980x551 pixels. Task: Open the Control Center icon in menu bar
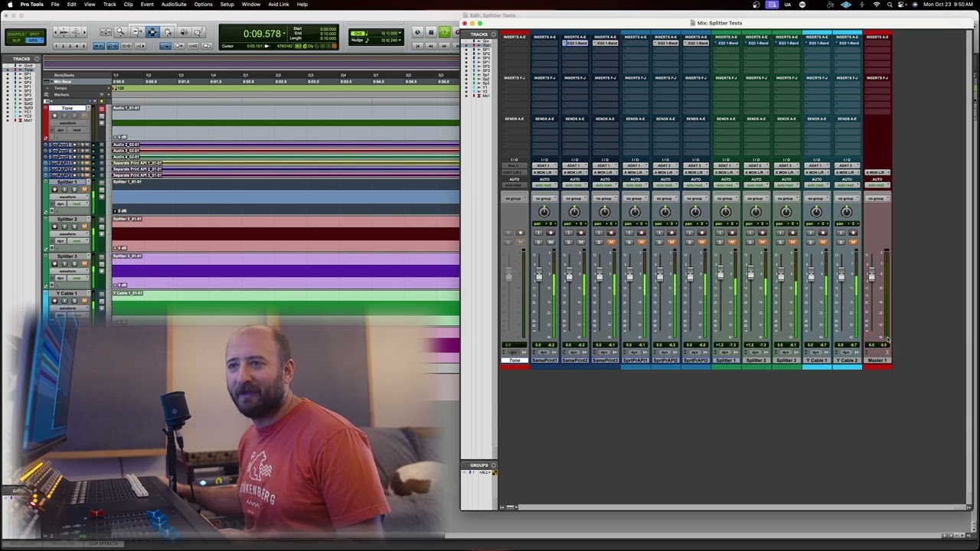pyautogui.click(x=902, y=5)
